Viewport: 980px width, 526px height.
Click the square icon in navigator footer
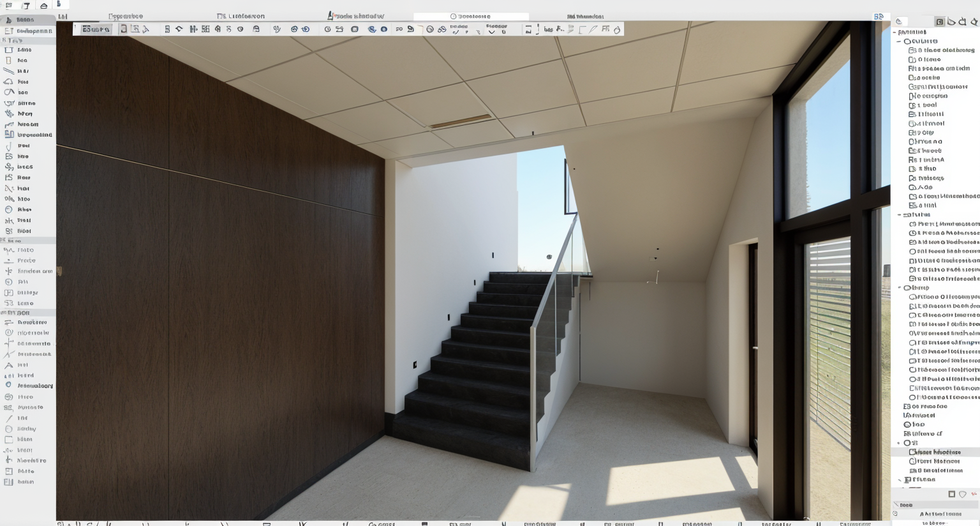[x=951, y=494]
